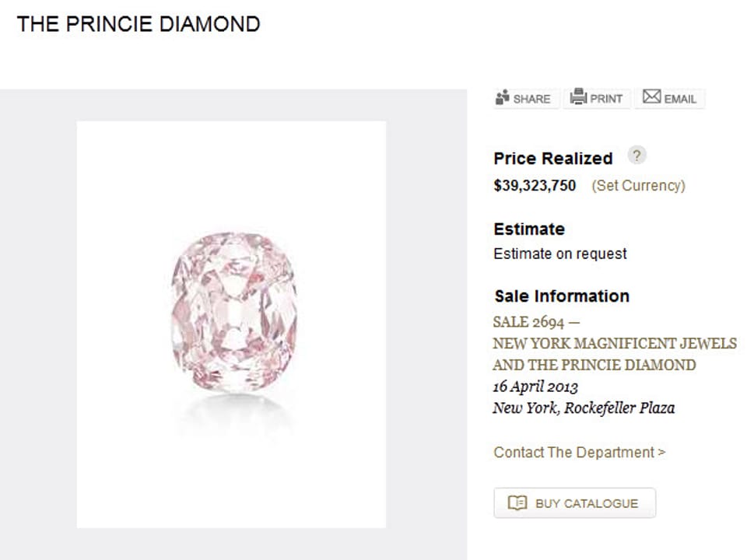Click The Princie Diamond page title

tap(139, 24)
